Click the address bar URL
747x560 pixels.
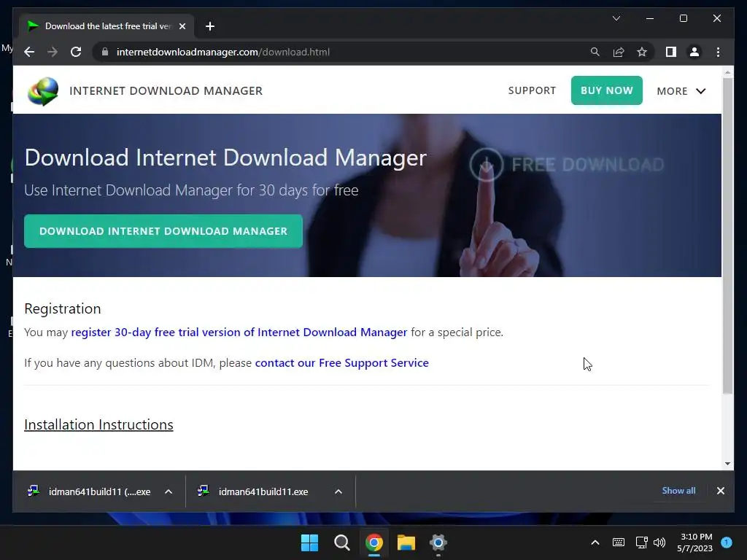tap(223, 52)
